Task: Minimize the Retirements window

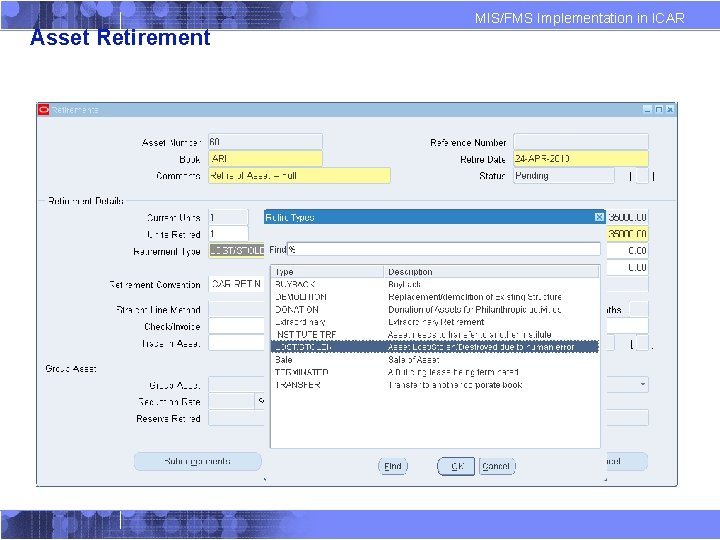Action: [647, 109]
